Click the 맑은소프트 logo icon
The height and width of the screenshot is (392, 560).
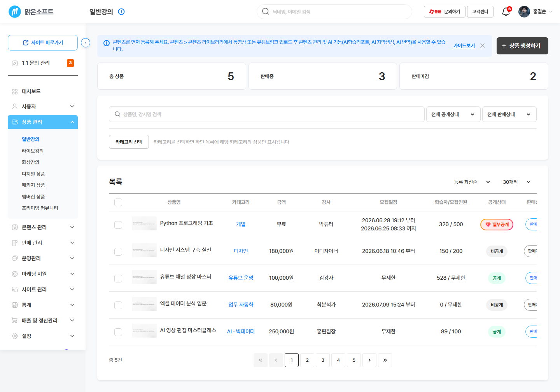pos(15,12)
